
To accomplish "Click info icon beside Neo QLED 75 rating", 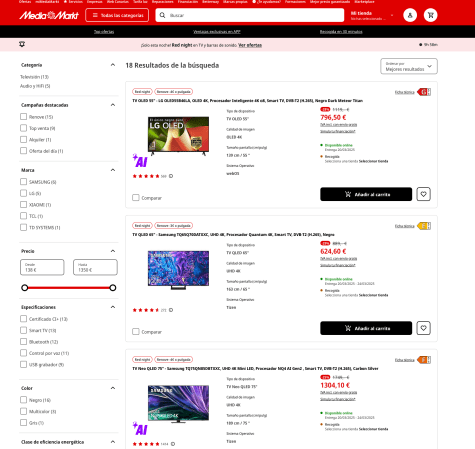I will point(173,444).
